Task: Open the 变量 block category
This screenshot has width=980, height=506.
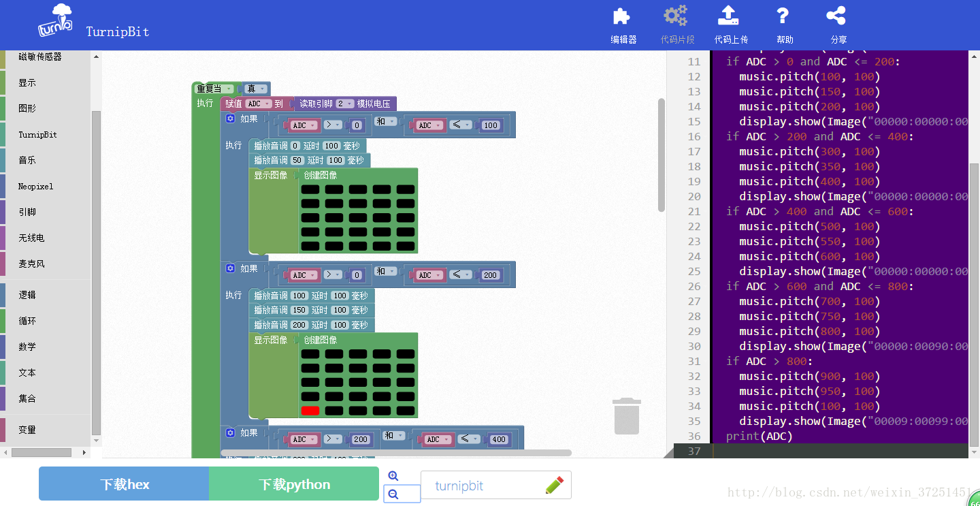Action: point(45,430)
